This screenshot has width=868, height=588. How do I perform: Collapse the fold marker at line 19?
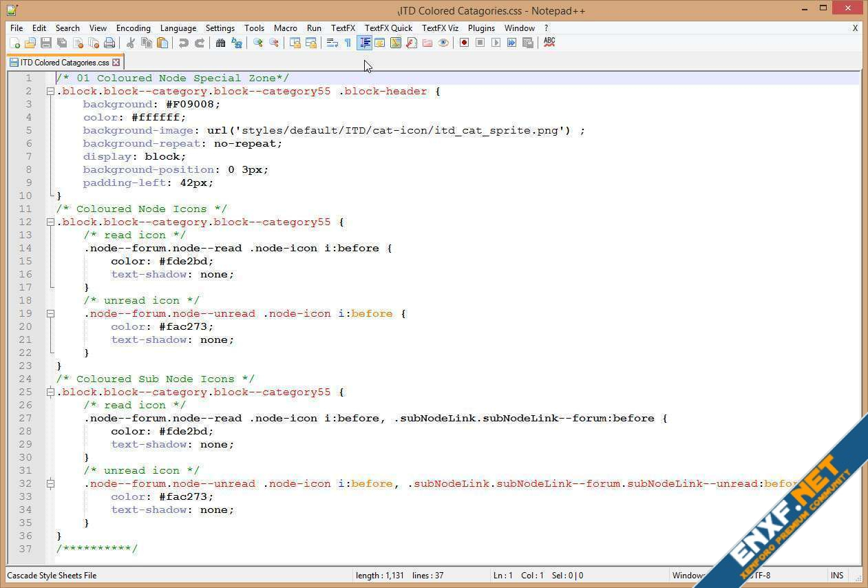click(50, 314)
